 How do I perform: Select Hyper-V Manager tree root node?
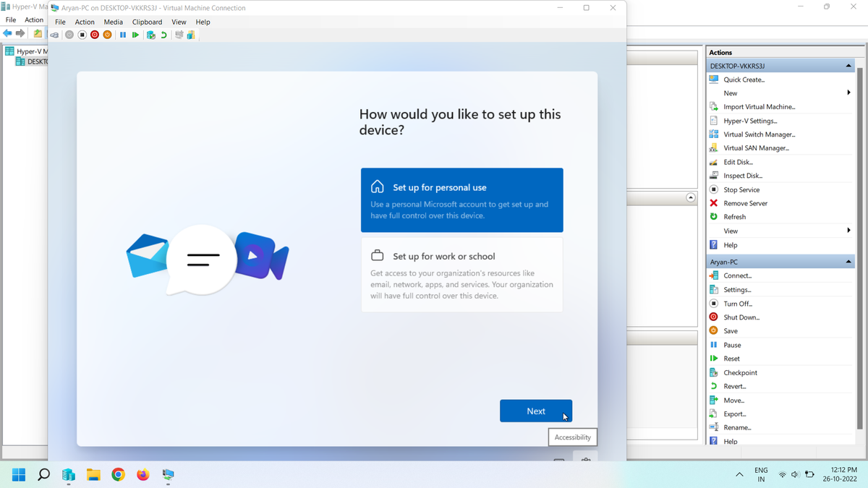(26, 51)
